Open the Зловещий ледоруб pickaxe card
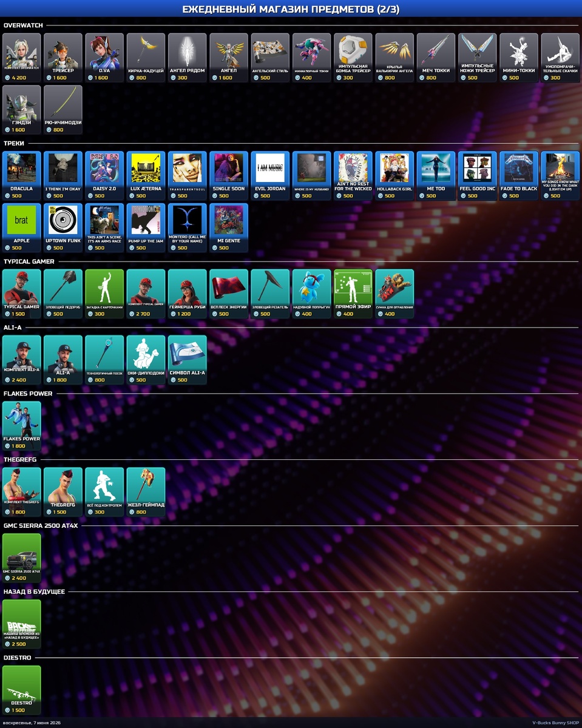Image resolution: width=582 pixels, height=728 pixels. pos(63,294)
